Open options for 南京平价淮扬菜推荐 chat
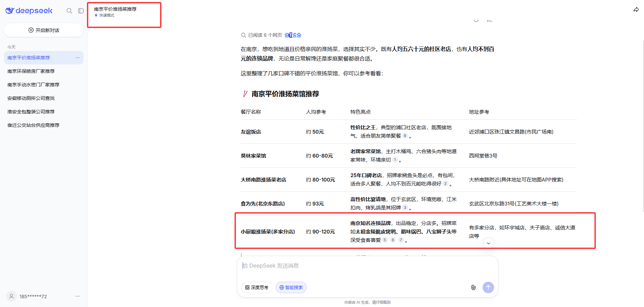 click(78, 58)
